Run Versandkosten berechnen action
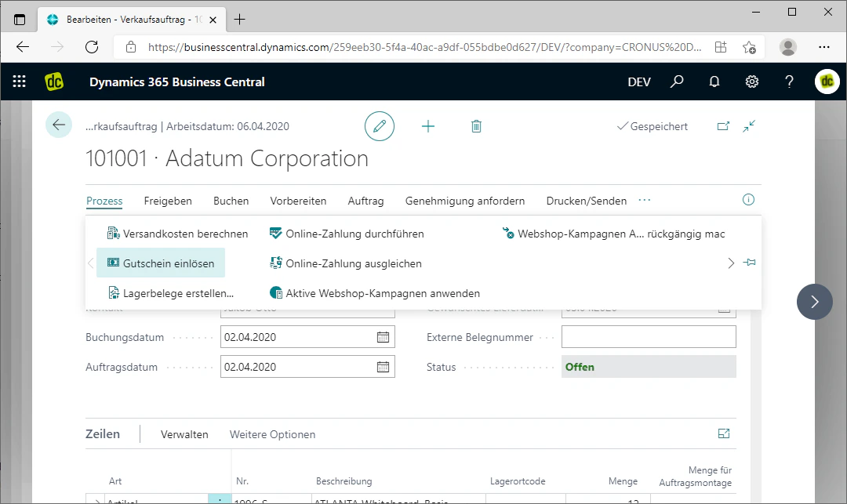The image size is (847, 504). (x=178, y=234)
